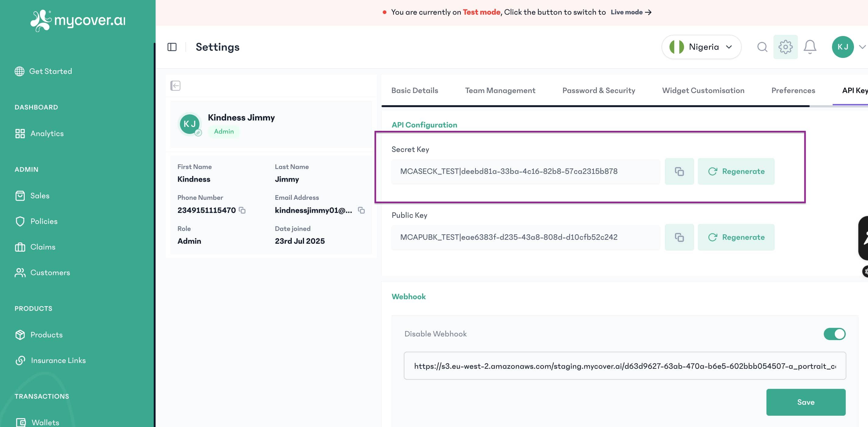Copy the phone number

pos(242,210)
